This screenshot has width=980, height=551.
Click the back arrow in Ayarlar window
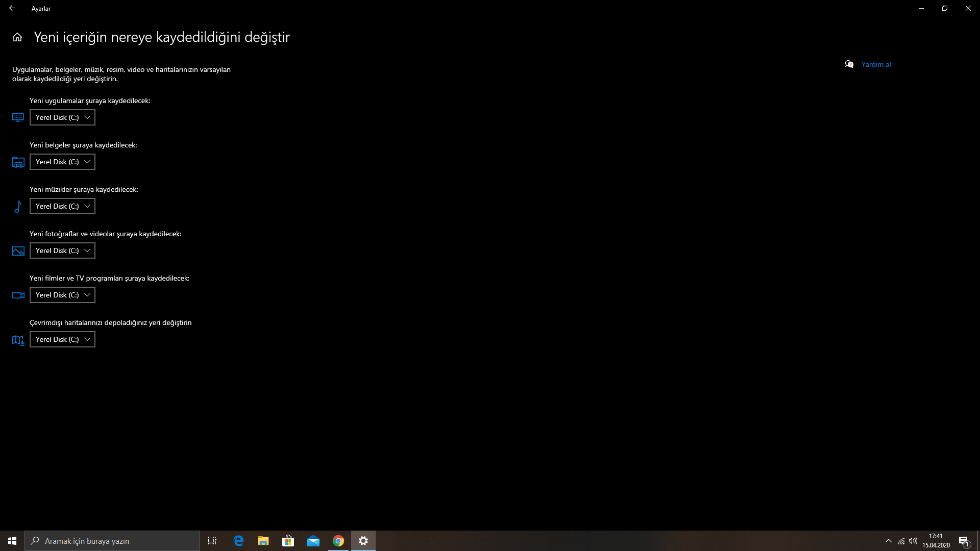pyautogui.click(x=12, y=8)
